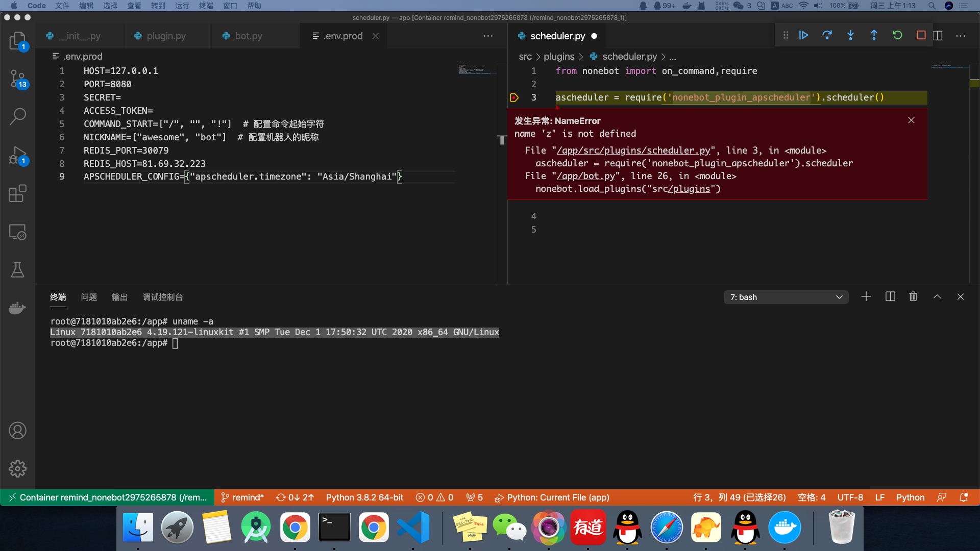Screen dimensions: 980x551
Task: Create a new terminal with the plus icon
Action: [866, 296]
